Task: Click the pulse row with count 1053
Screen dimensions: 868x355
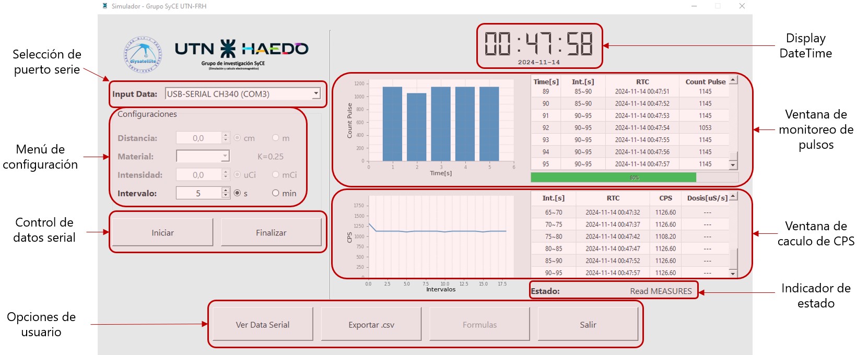Action: pyautogui.click(x=630, y=127)
